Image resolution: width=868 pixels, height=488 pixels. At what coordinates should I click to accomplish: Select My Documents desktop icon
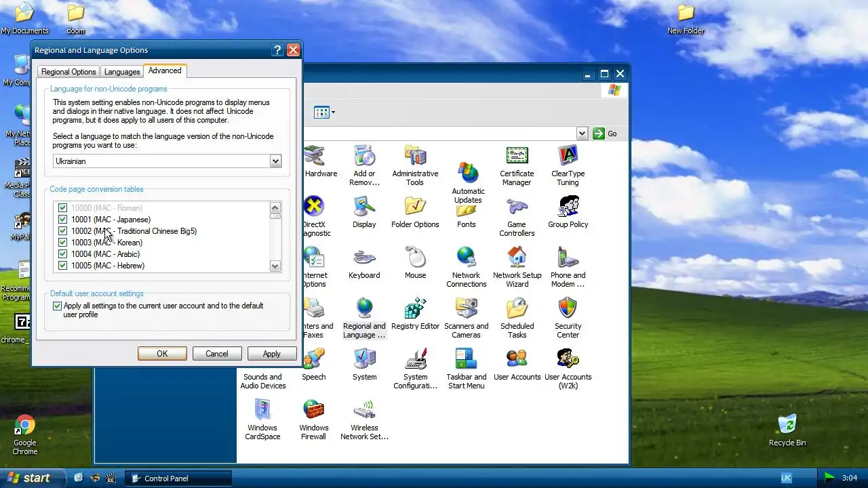pyautogui.click(x=24, y=18)
